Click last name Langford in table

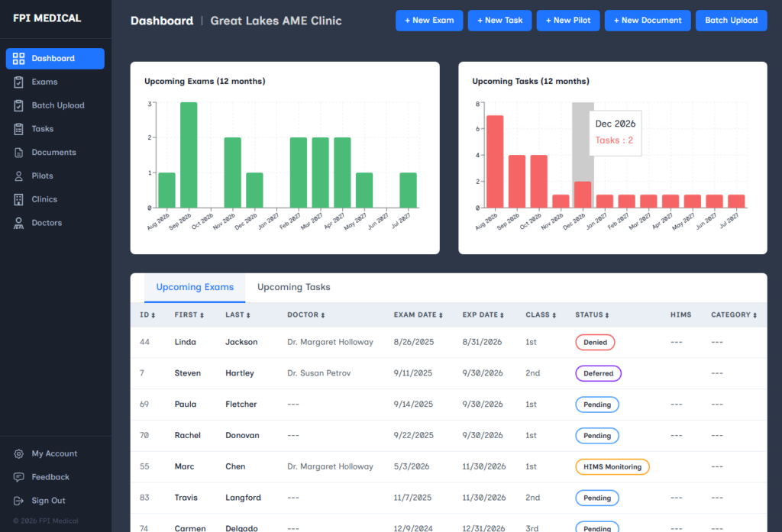pyautogui.click(x=243, y=498)
